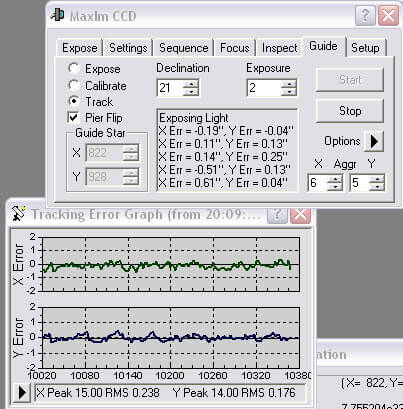Increase the Declination spinner value
The width and height of the screenshot is (403, 409).
click(x=191, y=84)
